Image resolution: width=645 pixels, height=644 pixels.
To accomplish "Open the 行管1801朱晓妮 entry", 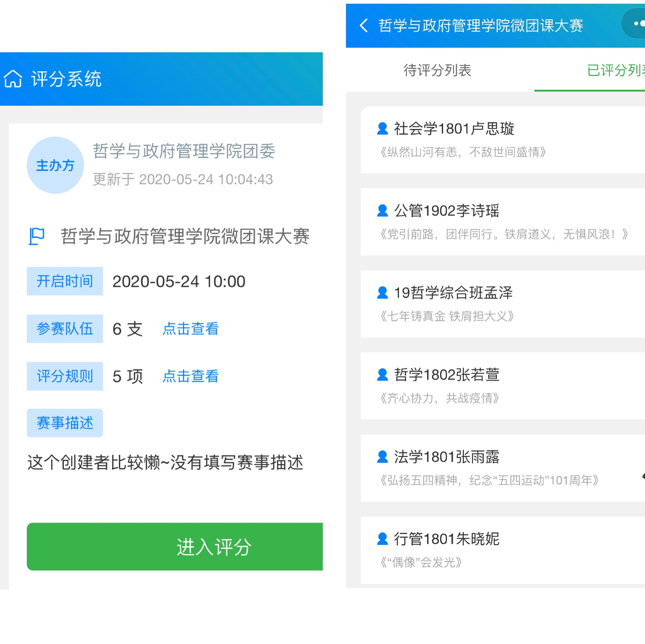I will click(503, 550).
